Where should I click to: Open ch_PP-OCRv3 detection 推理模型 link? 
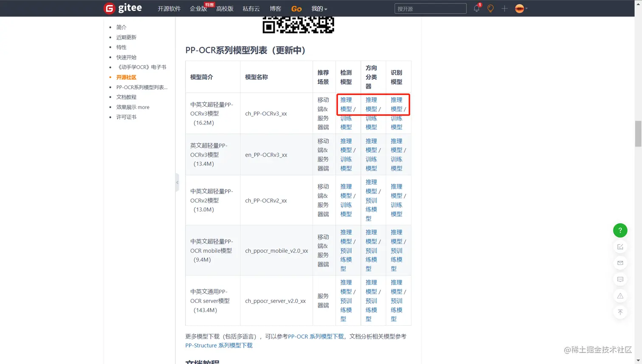(x=346, y=104)
